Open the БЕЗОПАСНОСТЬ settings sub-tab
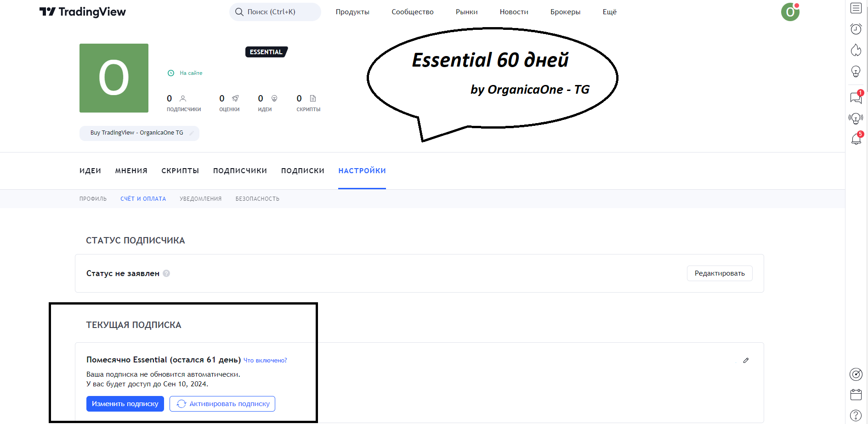This screenshot has width=868, height=424. tap(257, 199)
